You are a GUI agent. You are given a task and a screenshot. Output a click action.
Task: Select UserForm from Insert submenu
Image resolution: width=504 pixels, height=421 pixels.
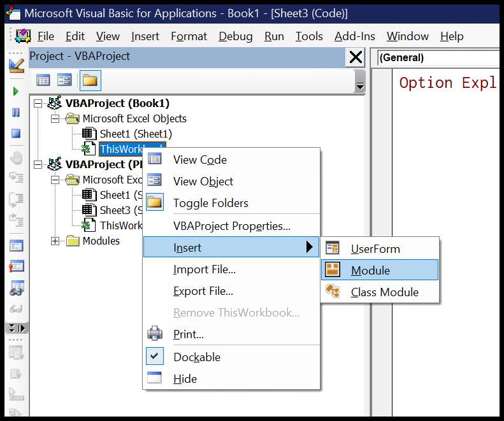380,249
